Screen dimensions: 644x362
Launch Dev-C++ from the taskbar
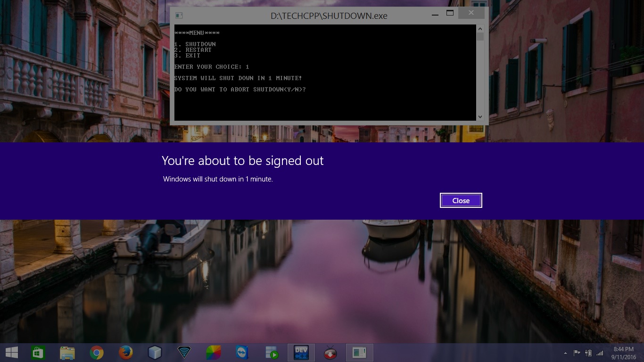[301, 352]
